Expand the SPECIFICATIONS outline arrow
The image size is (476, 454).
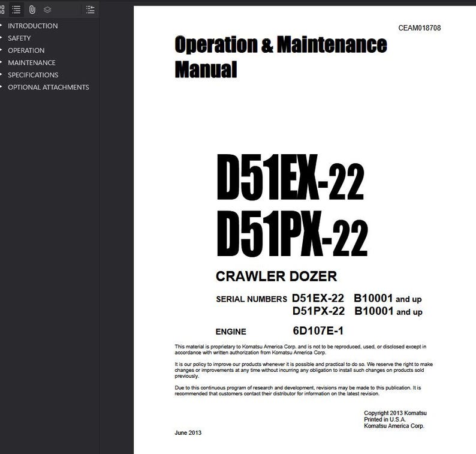tap(1, 74)
